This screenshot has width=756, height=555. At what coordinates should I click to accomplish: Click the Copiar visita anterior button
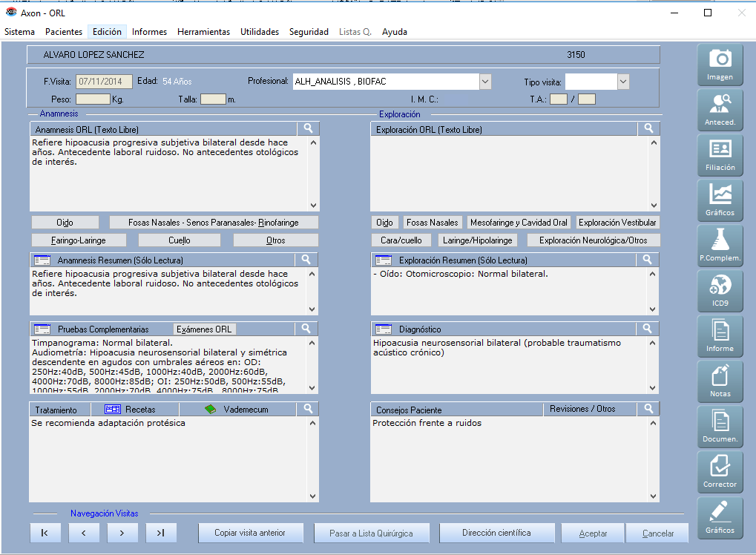pos(252,533)
